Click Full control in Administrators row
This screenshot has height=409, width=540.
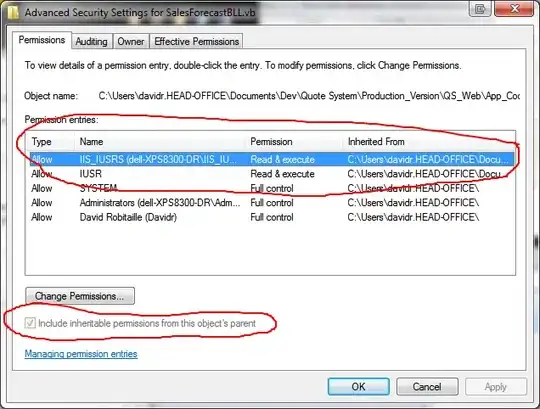point(272,203)
